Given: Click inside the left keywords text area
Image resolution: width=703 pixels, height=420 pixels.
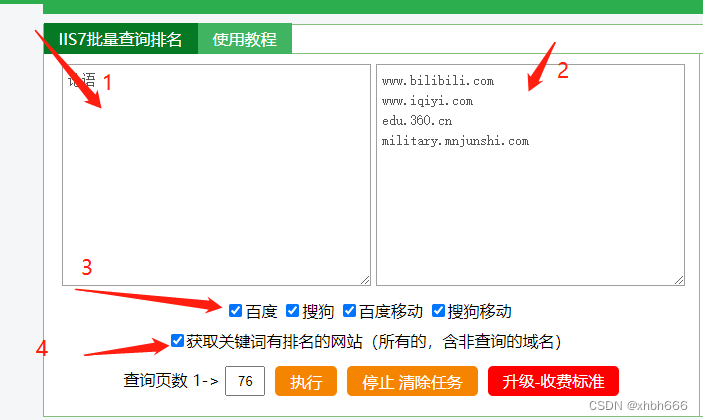Looking at the screenshot, I should [x=217, y=175].
